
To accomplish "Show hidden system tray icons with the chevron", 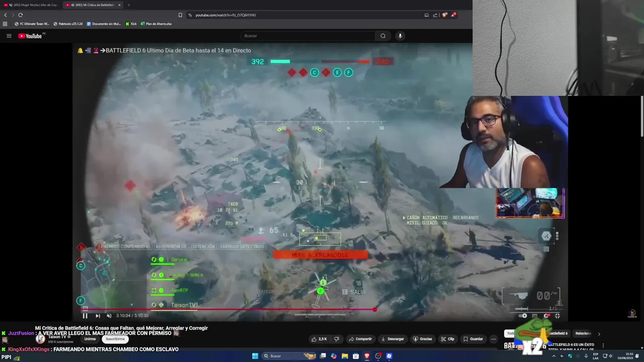I will [x=554, y=356].
